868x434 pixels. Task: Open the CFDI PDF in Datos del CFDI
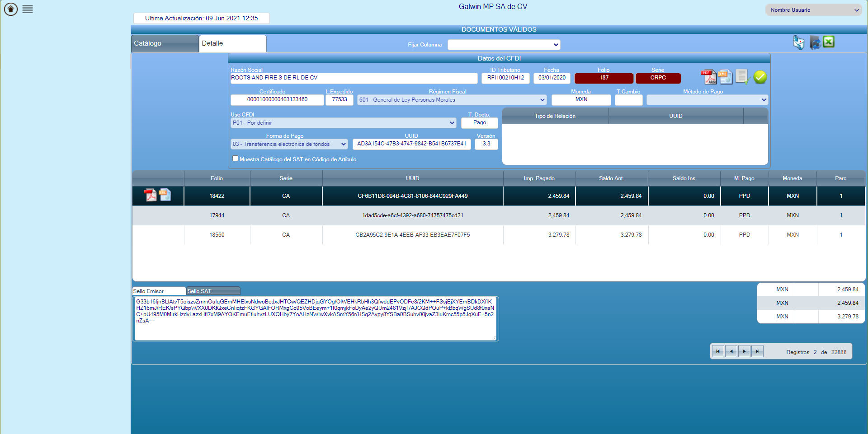[x=708, y=77]
